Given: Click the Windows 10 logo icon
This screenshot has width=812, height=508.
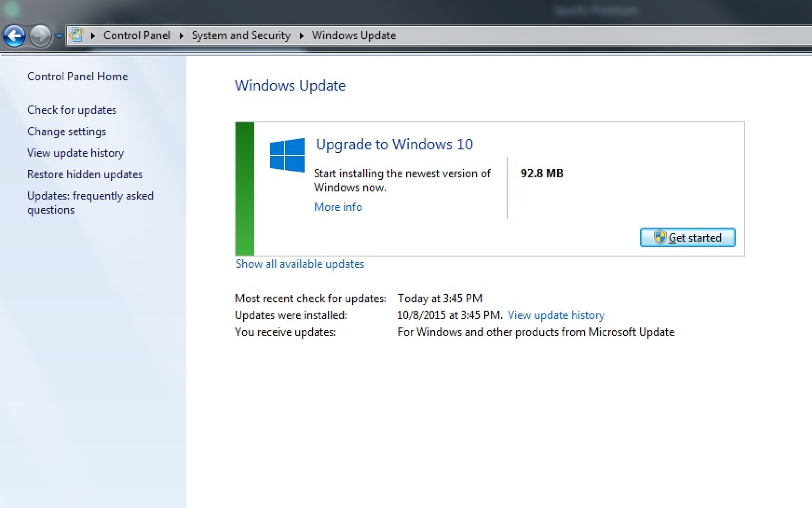Looking at the screenshot, I should tap(287, 155).
